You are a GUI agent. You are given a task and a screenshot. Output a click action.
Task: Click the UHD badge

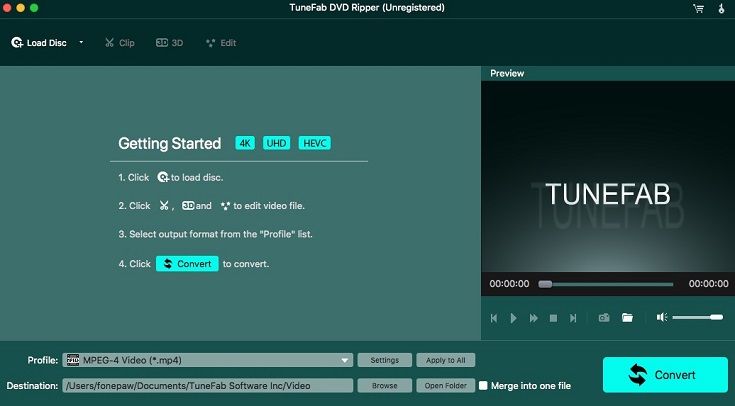pos(277,143)
